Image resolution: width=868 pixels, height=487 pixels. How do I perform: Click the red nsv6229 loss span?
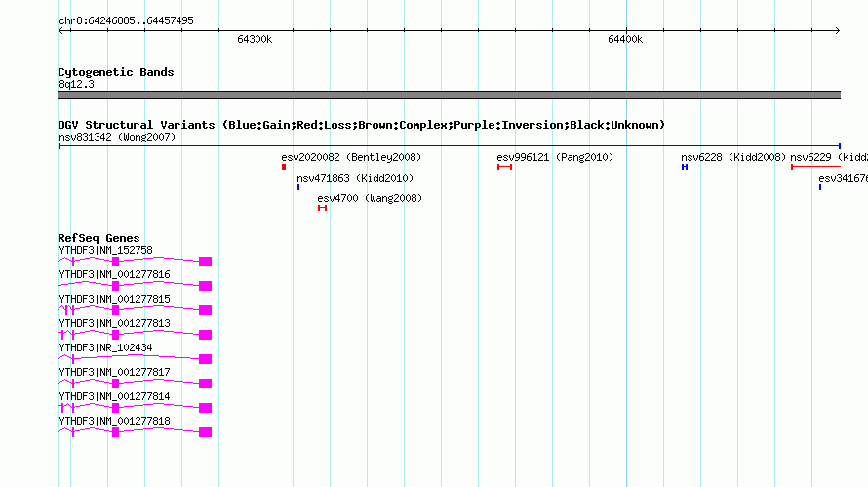point(815,167)
